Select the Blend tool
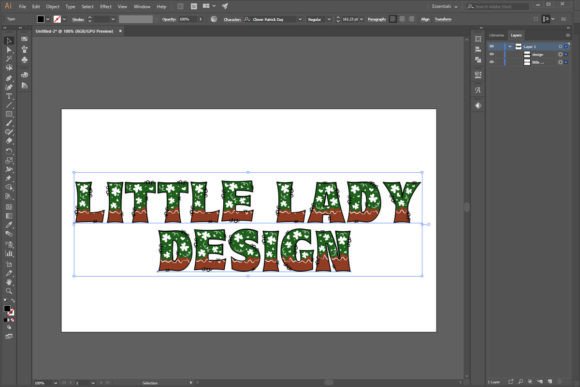580x387 pixels. 9,234
